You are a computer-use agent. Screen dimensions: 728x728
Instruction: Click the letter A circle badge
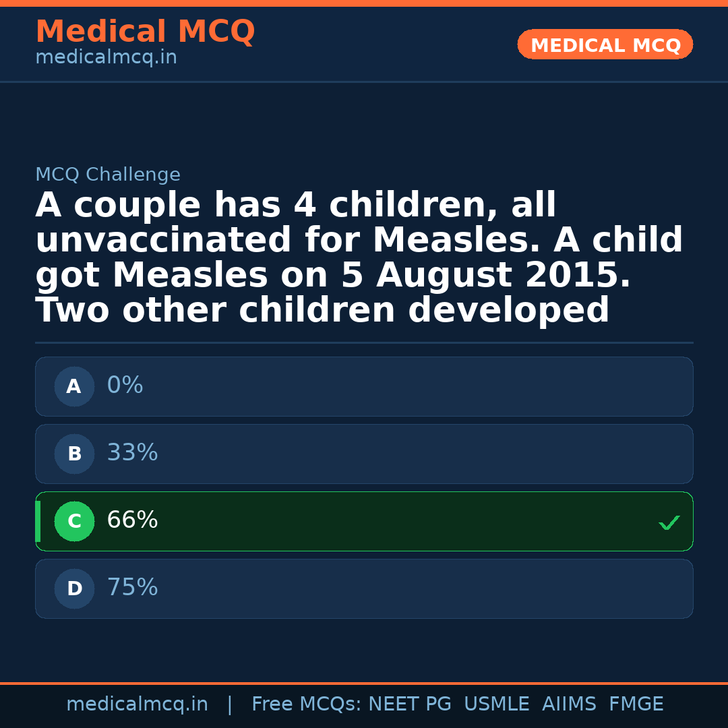click(74, 387)
